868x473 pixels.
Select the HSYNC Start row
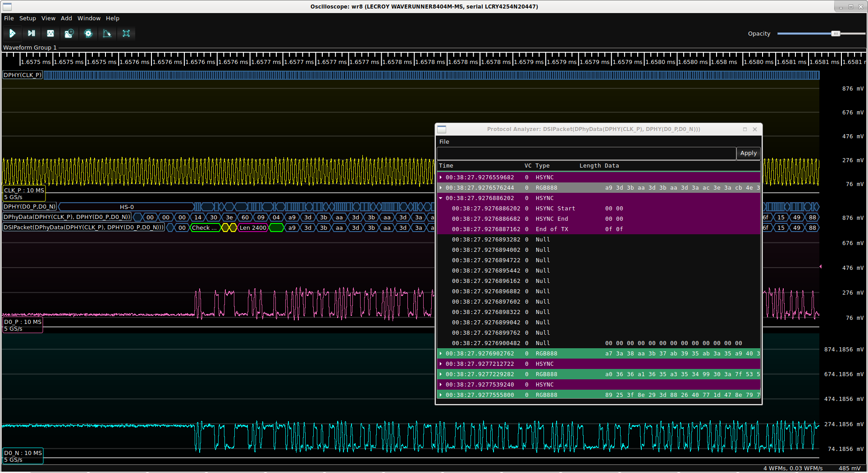[x=598, y=209]
